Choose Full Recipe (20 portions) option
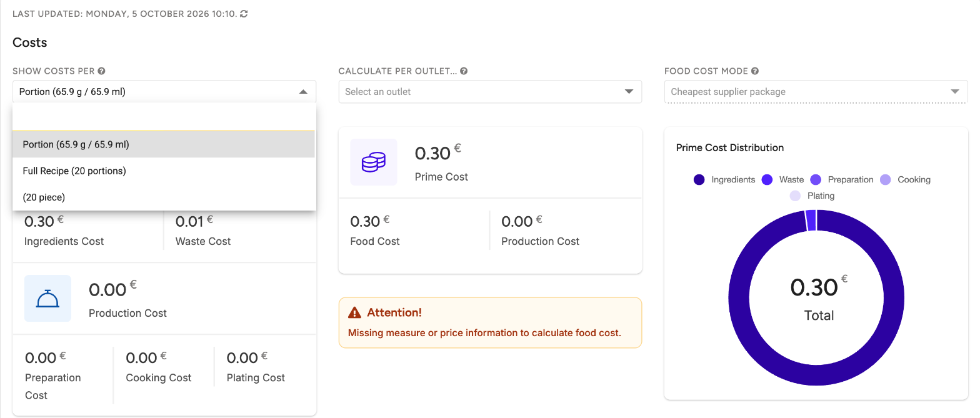The image size is (980, 418). coord(164,171)
